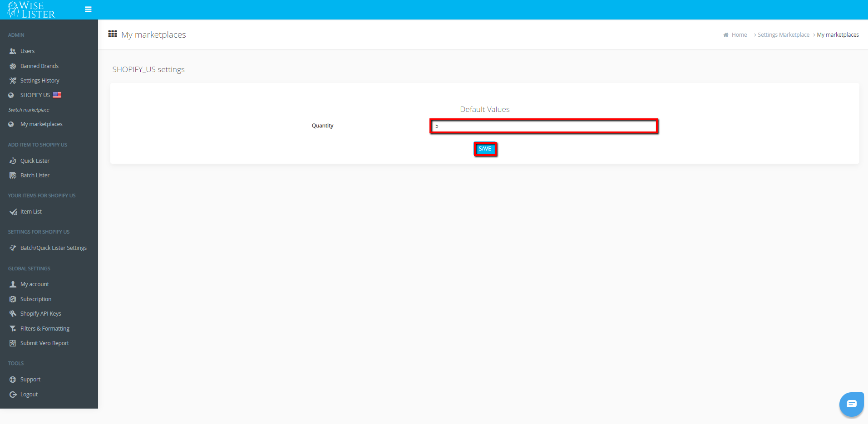Click the Shopify API Keys icon
The height and width of the screenshot is (424, 868).
(13, 314)
